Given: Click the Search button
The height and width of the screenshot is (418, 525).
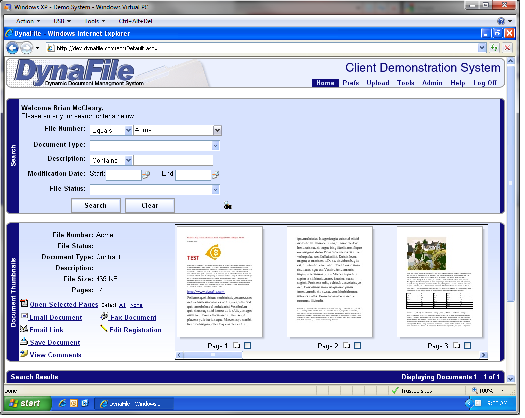Looking at the screenshot, I should [x=96, y=205].
